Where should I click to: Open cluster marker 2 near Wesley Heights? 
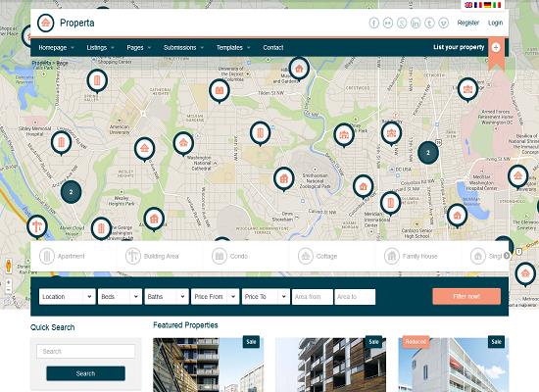coord(71,192)
